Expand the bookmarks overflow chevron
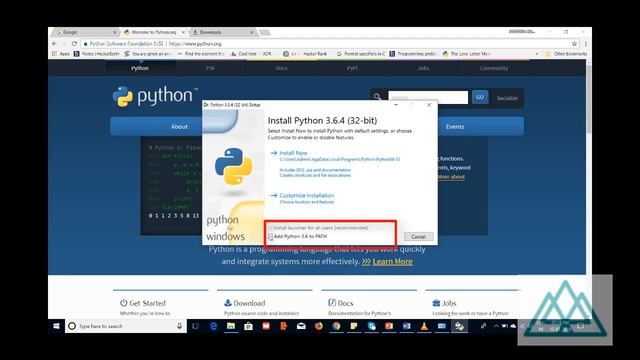 (x=537, y=54)
